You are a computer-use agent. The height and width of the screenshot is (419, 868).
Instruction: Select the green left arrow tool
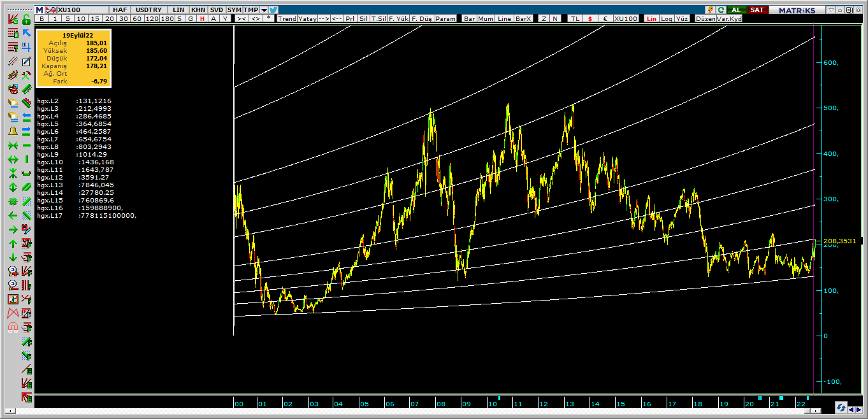pyautogui.click(x=12, y=215)
